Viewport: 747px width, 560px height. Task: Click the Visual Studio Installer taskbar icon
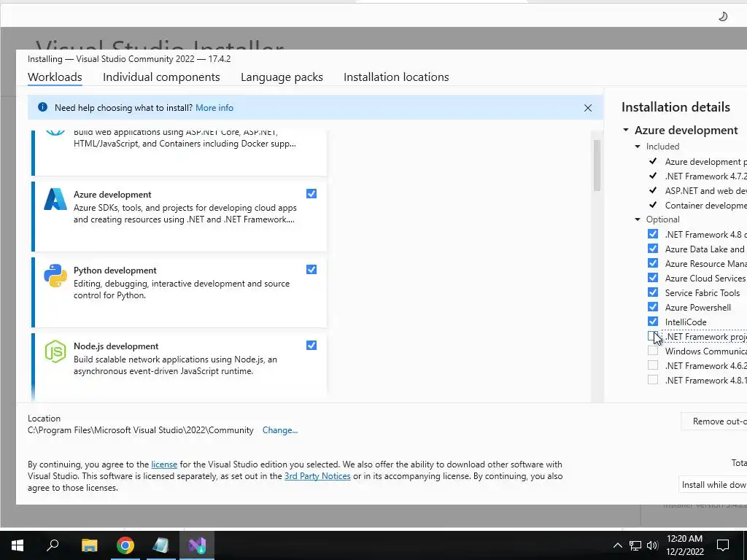(x=197, y=545)
